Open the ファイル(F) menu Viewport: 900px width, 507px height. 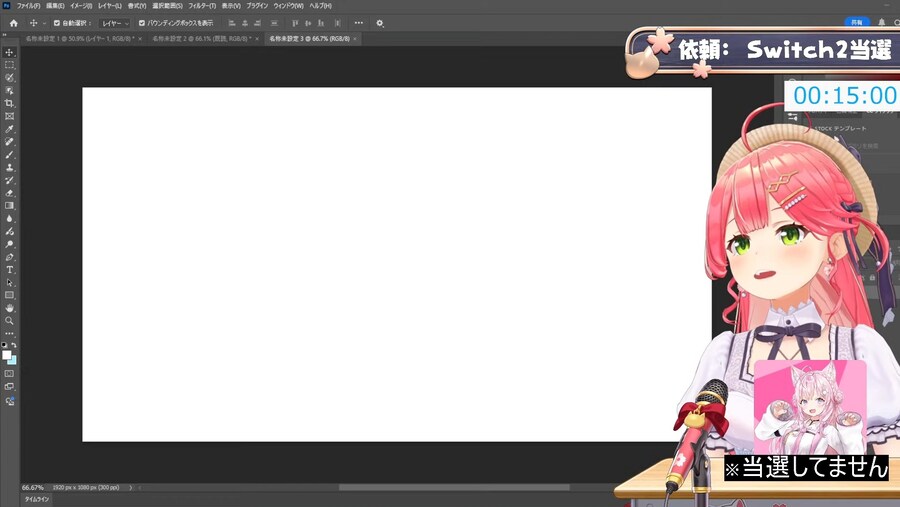pyautogui.click(x=28, y=6)
